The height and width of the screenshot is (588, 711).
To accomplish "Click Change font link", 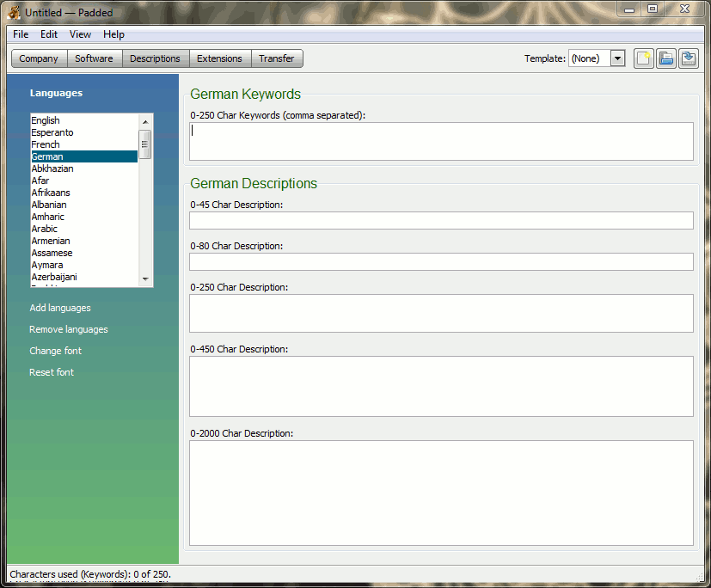I will pos(56,351).
